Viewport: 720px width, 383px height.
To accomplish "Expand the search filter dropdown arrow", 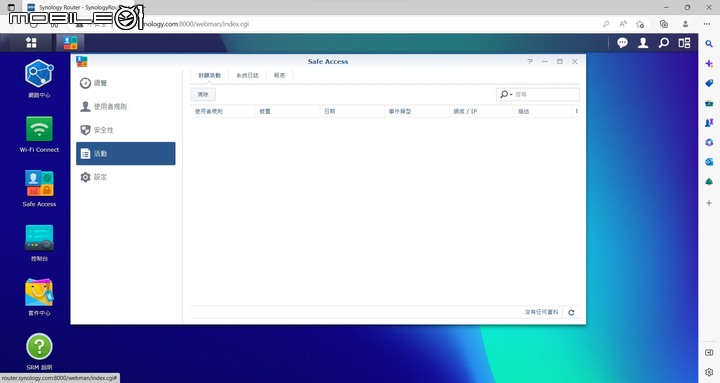I will click(511, 95).
